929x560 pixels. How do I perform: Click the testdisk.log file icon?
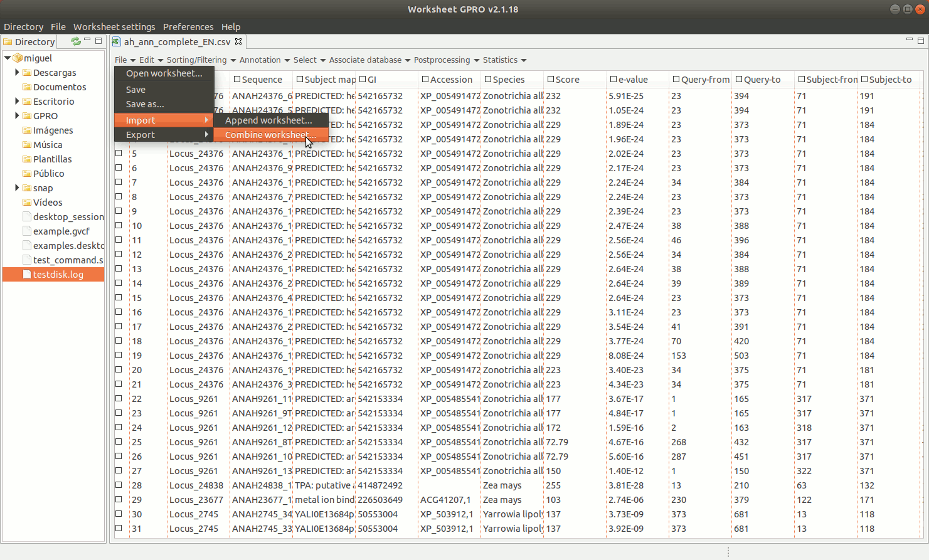click(x=27, y=275)
